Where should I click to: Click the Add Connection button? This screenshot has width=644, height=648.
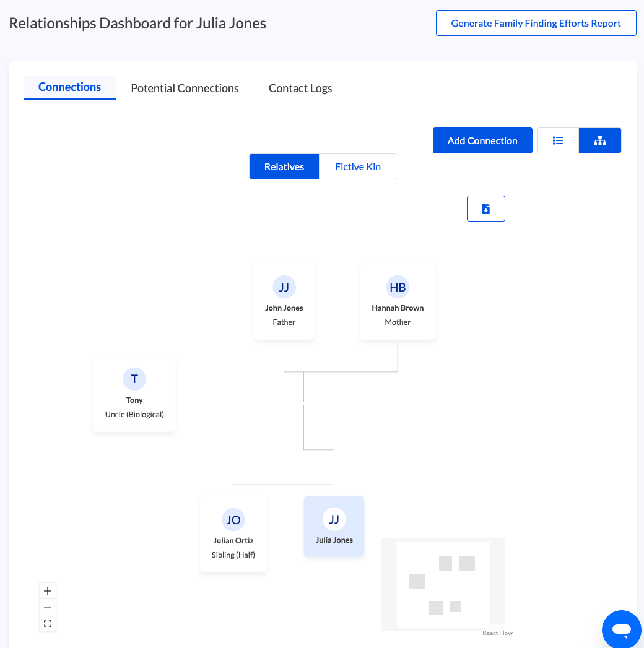tap(482, 140)
